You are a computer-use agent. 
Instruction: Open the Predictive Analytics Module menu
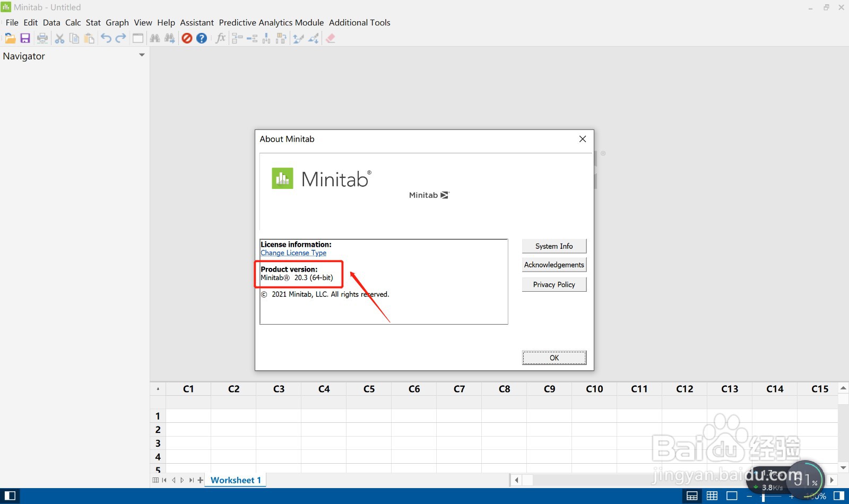click(271, 22)
